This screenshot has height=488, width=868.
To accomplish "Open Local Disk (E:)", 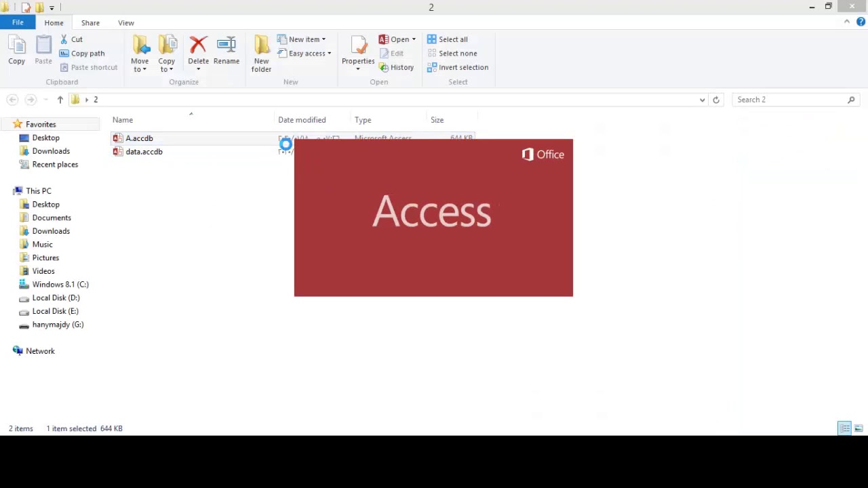I will point(55,311).
